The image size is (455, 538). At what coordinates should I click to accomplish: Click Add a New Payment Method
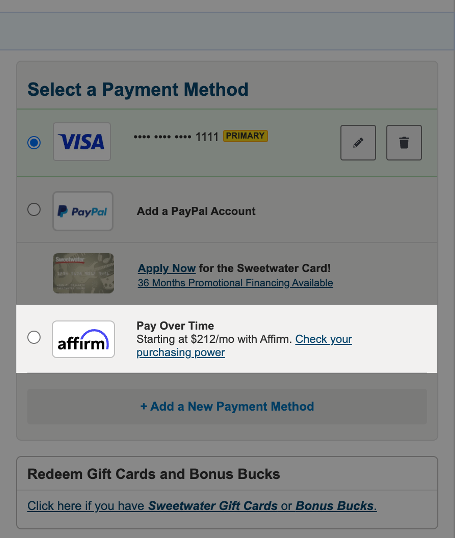[x=227, y=406]
